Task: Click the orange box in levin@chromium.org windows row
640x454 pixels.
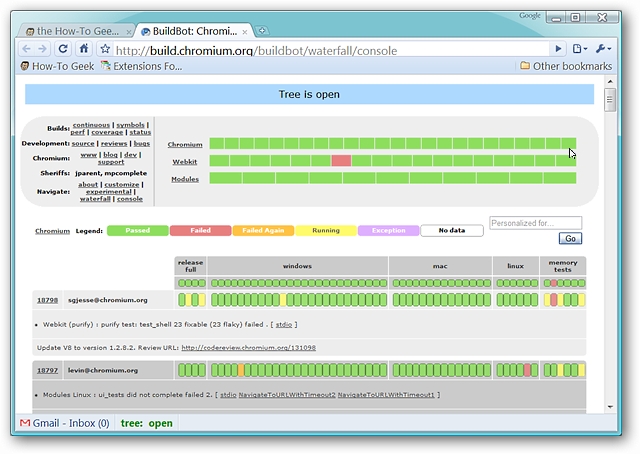Action: pos(241,370)
